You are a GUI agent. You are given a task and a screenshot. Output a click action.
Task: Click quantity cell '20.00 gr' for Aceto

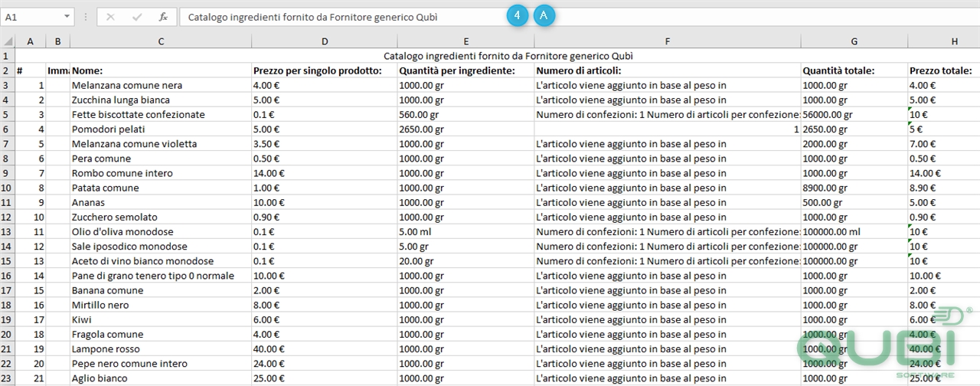pyautogui.click(x=466, y=261)
